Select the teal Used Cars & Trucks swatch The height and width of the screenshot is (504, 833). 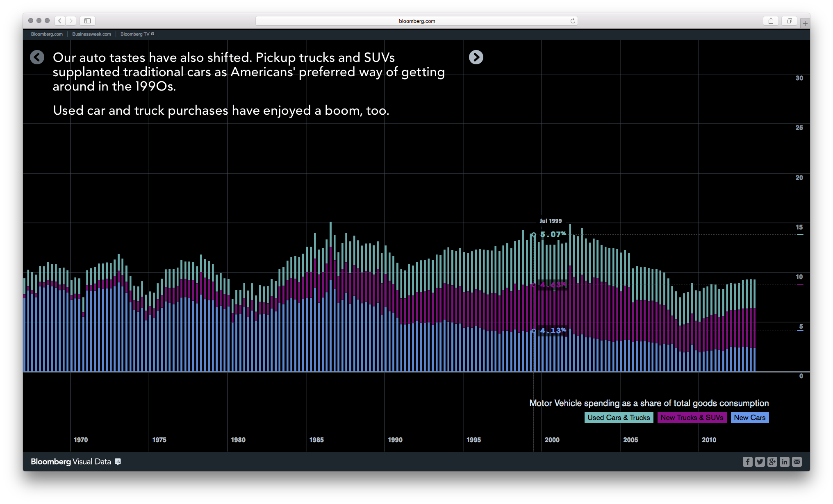point(619,418)
